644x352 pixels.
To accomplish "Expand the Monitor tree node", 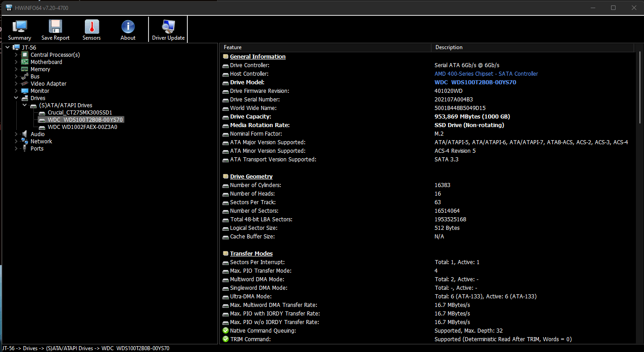I will [16, 91].
